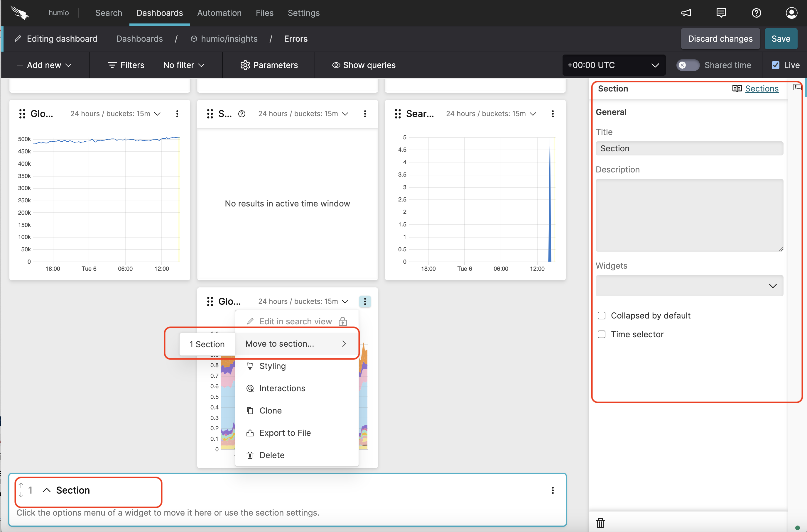Open the +00:00 UTC timezone dropdown

[614, 65]
